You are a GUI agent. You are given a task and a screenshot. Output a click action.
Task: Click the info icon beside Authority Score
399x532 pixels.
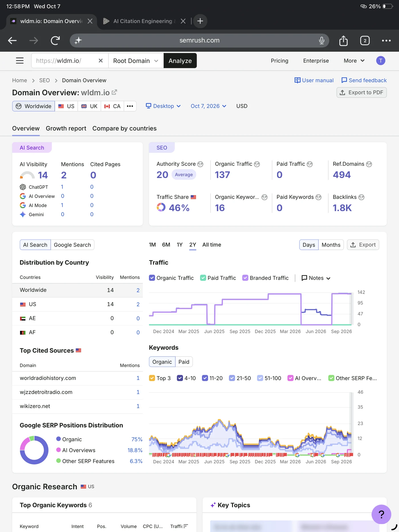tap(200, 164)
